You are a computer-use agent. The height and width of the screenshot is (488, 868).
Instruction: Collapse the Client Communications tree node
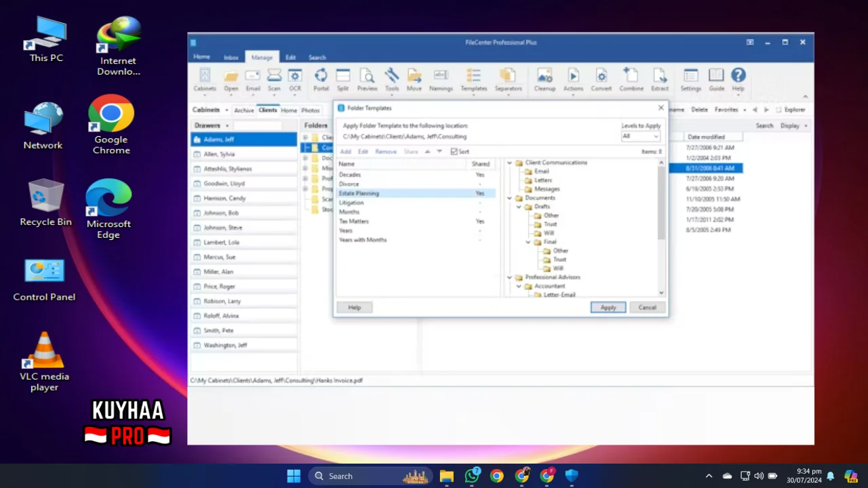pyautogui.click(x=510, y=163)
